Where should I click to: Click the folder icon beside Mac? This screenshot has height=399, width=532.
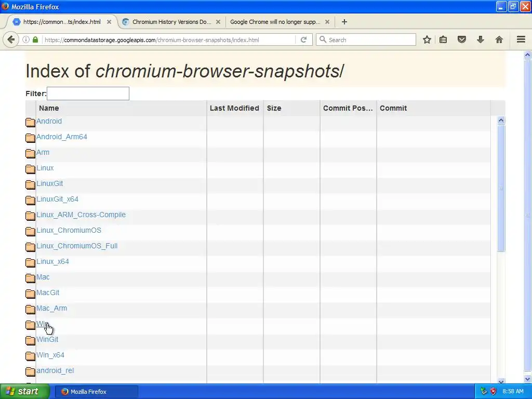coord(30,278)
